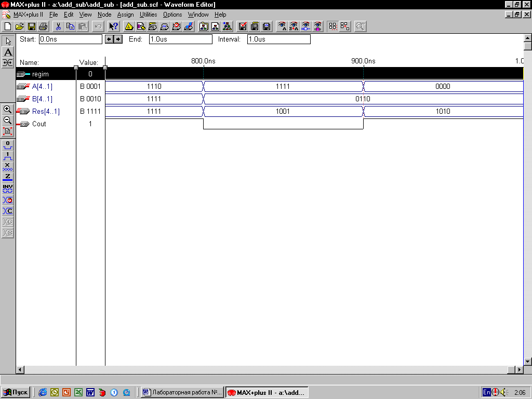
Task: Click the project save and check icon
Action: pyautogui.click(x=243, y=26)
